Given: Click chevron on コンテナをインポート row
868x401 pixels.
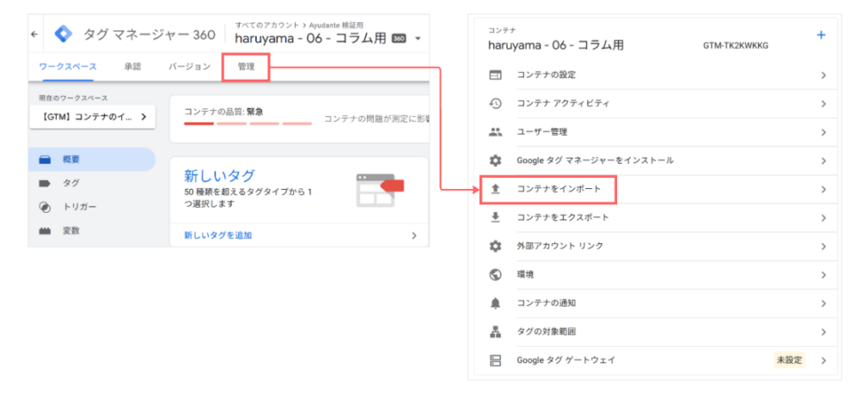Looking at the screenshot, I should point(824,190).
